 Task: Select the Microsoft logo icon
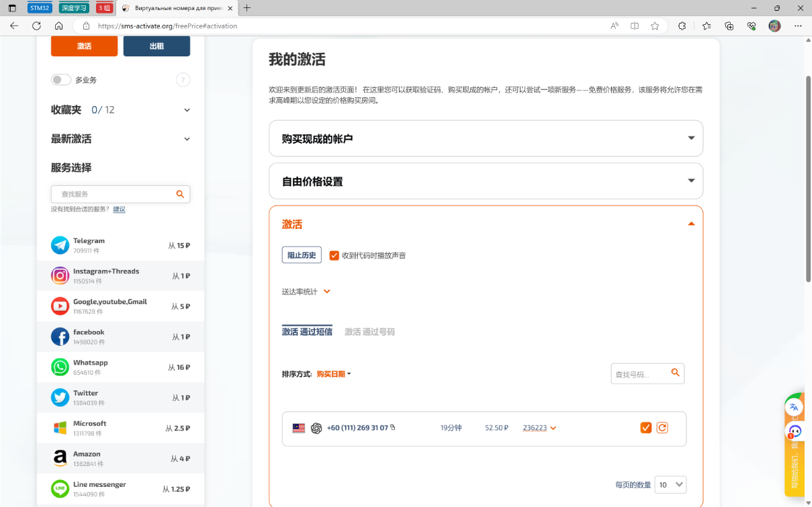(60, 428)
